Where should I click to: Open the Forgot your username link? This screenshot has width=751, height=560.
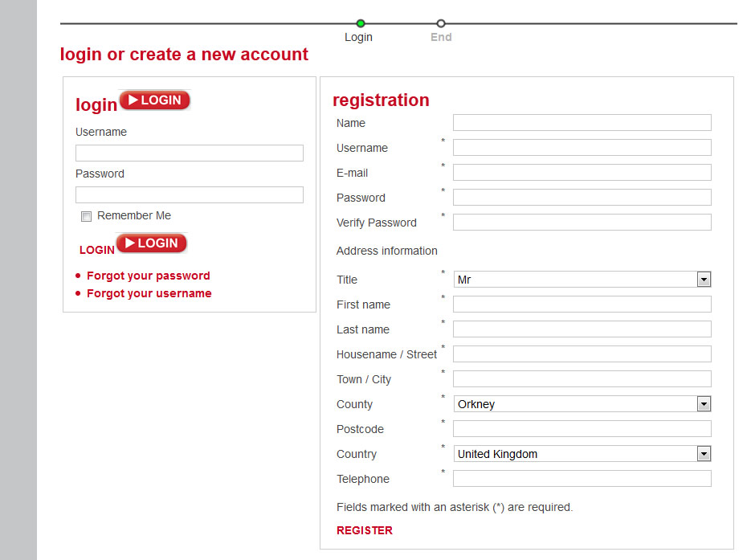click(149, 293)
